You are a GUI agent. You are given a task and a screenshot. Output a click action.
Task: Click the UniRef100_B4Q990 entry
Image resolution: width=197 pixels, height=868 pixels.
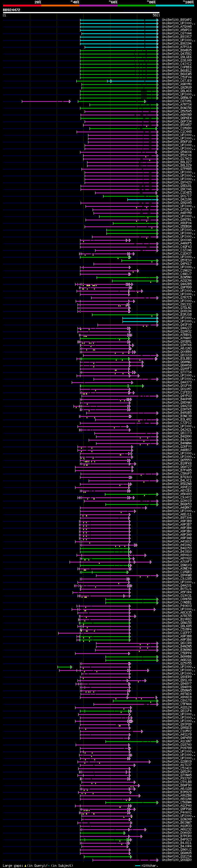coord(177,436)
